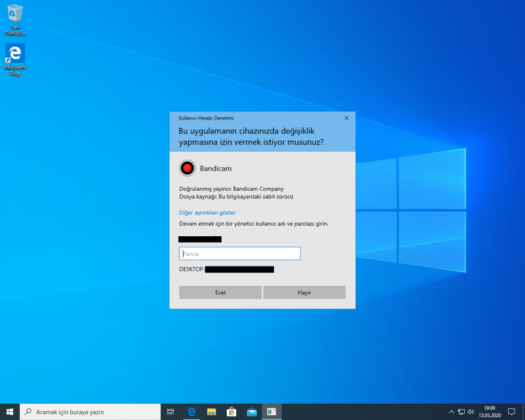Open network status tray icon
The image size is (525, 420).
461,412
